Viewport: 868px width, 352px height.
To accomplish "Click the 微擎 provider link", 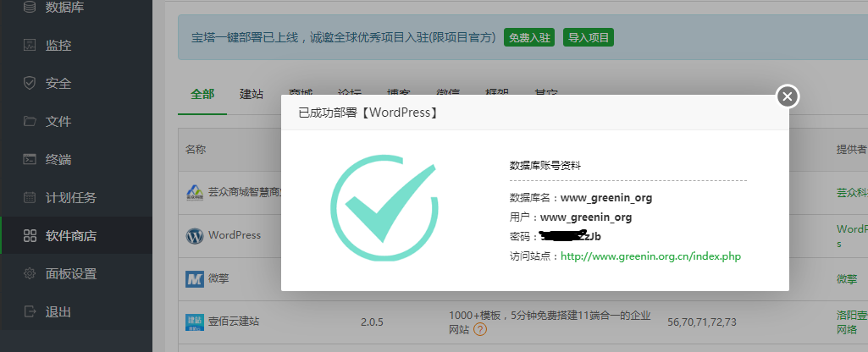I will click(847, 279).
